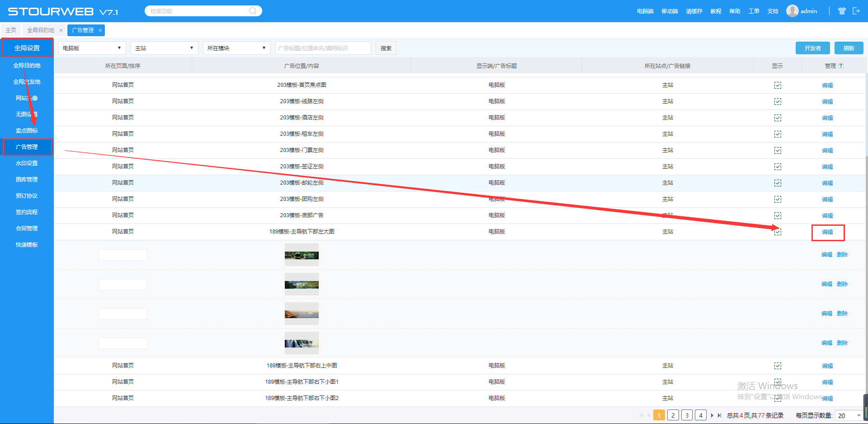
Task: Select 水印设置 in the left sidebar
Action: [x=27, y=163]
